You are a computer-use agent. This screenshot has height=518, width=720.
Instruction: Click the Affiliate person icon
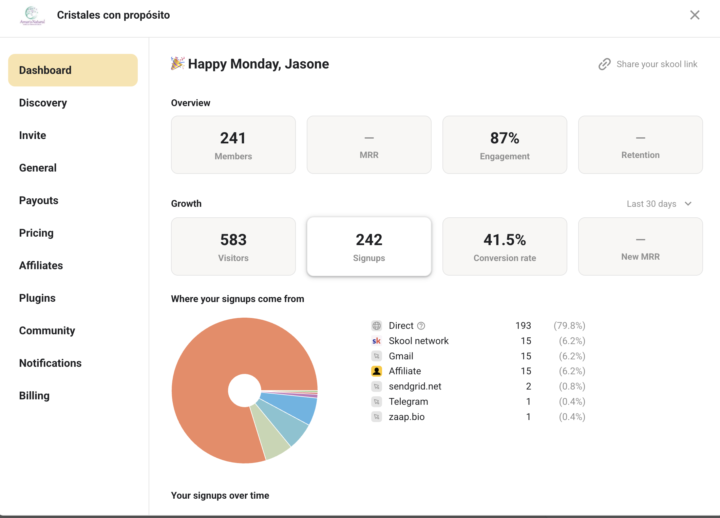(377, 371)
